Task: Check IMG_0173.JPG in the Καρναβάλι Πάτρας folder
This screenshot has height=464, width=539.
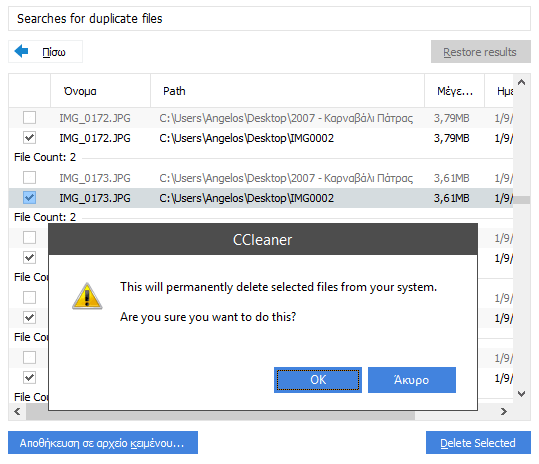Action: point(29,178)
